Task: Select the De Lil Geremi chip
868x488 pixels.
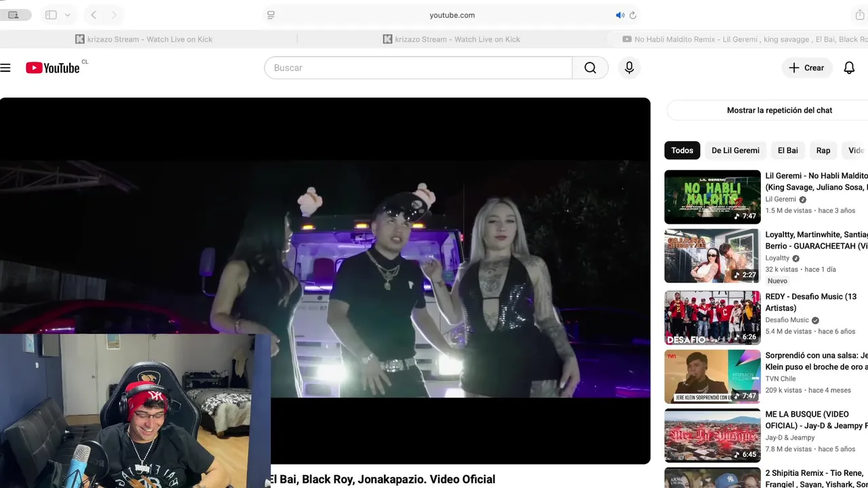Action: click(735, 150)
